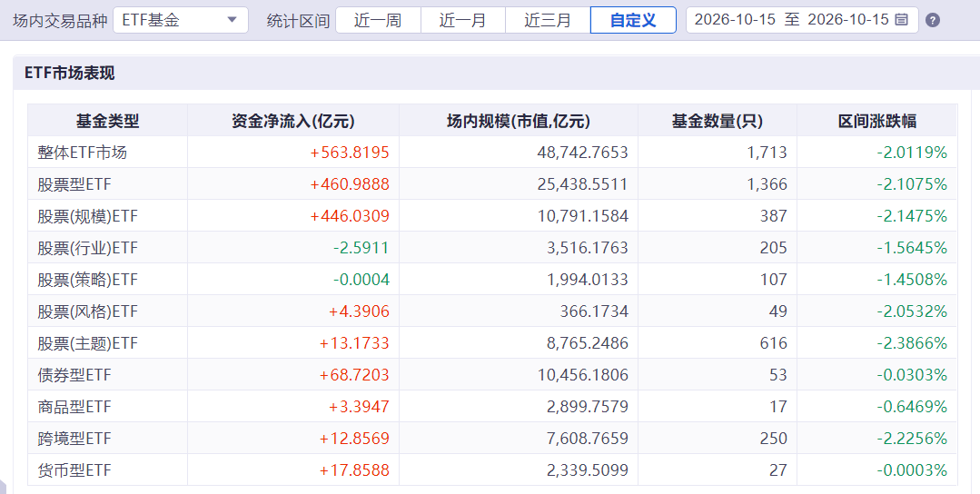980x494 pixels.
Task: Click the help question mark icon
Action: pos(933,21)
